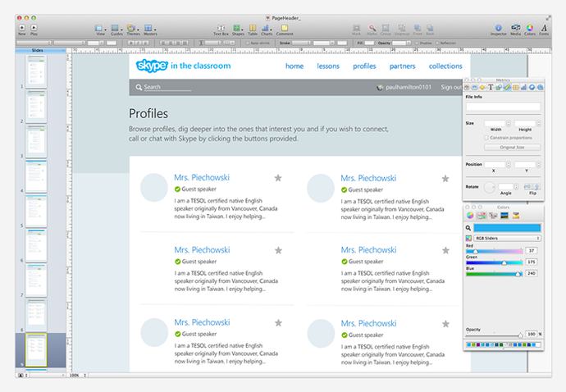Open the Shapes tool

pos(236,28)
